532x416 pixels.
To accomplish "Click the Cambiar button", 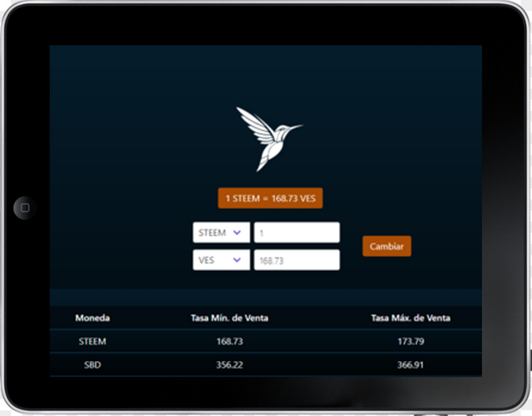I will 387,246.
